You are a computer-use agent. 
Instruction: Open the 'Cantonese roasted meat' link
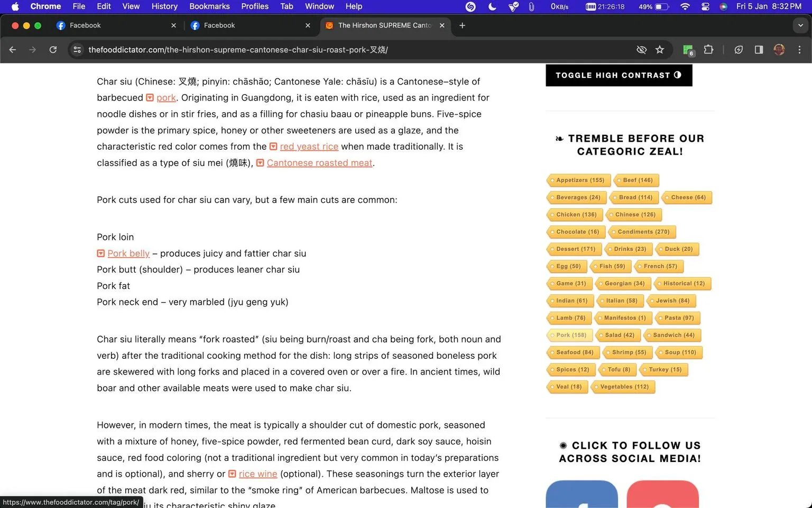pyautogui.click(x=319, y=163)
